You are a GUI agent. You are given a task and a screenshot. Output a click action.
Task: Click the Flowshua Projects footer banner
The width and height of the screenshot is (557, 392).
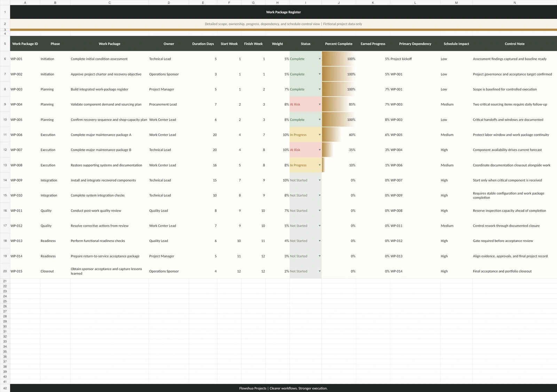pyautogui.click(x=283, y=388)
